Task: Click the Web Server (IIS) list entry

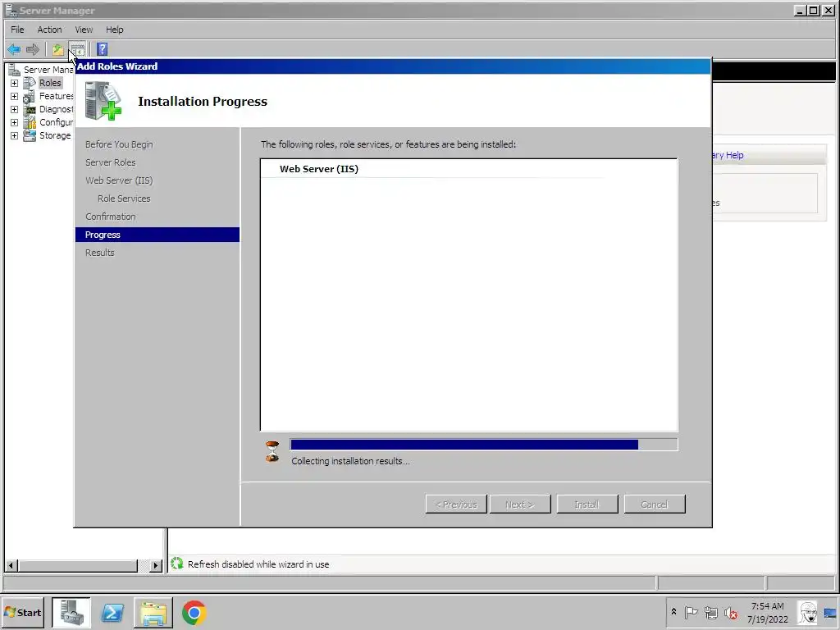Action: [319, 169]
